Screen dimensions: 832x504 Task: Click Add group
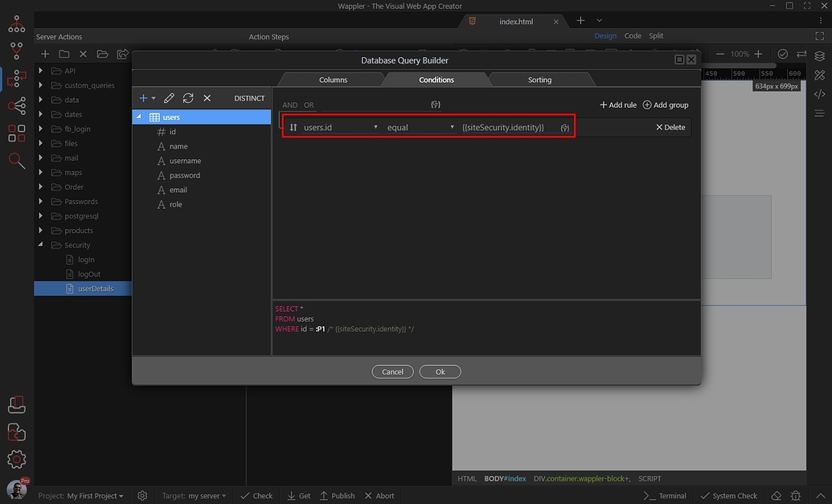[x=666, y=105]
